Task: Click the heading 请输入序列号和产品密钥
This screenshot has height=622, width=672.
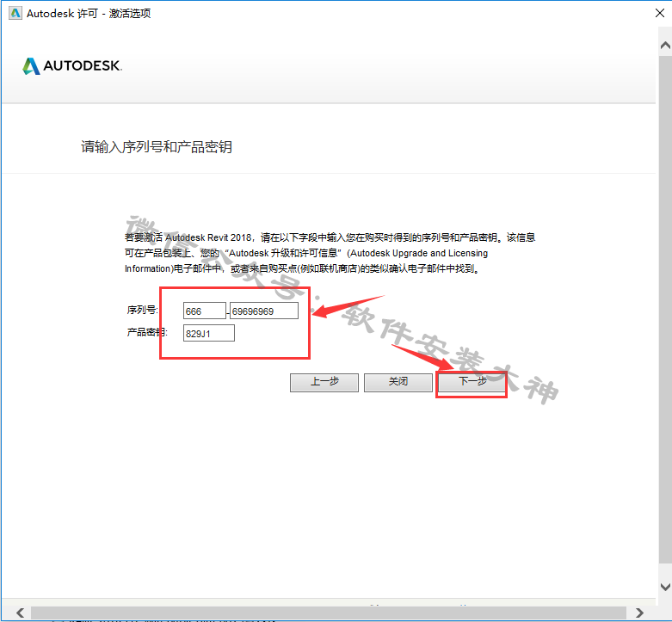Action: point(157,147)
